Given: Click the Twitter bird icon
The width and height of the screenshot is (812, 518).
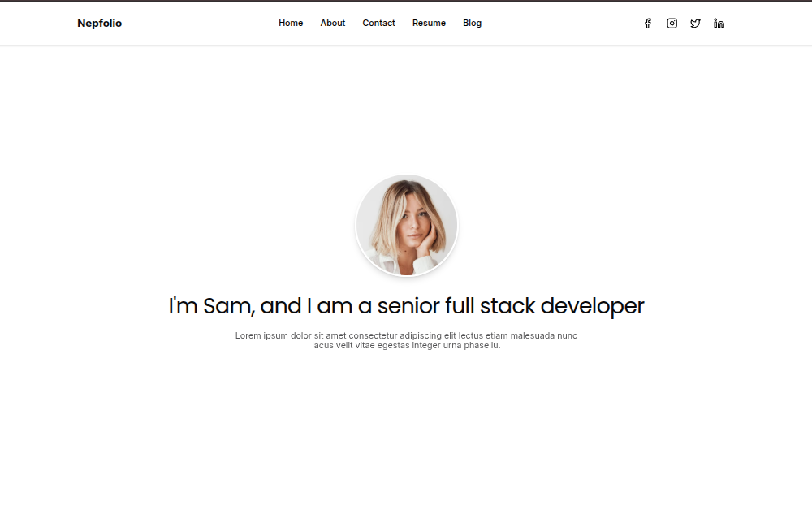Looking at the screenshot, I should tap(695, 24).
